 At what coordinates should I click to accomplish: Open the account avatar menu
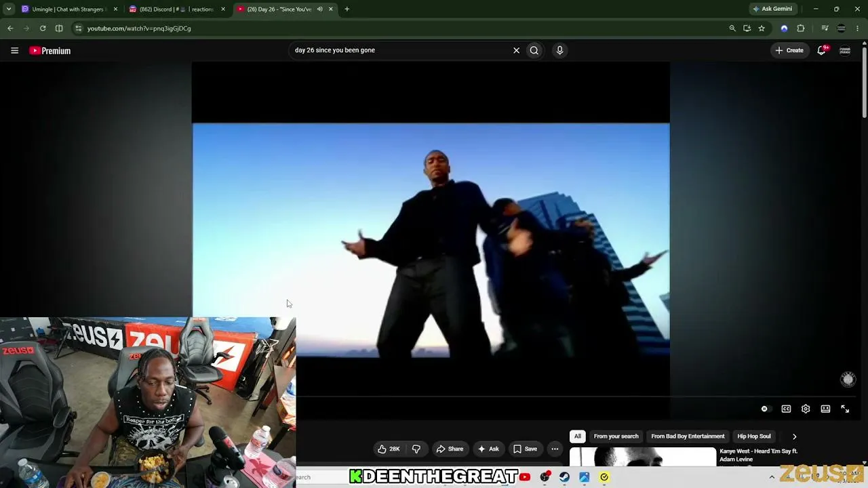[845, 50]
